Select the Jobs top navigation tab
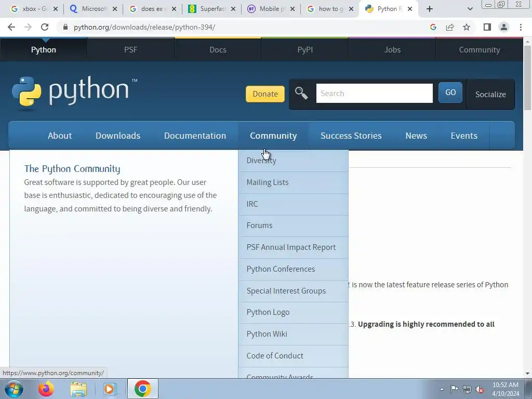Screen dimensions: 532x399 392,49
